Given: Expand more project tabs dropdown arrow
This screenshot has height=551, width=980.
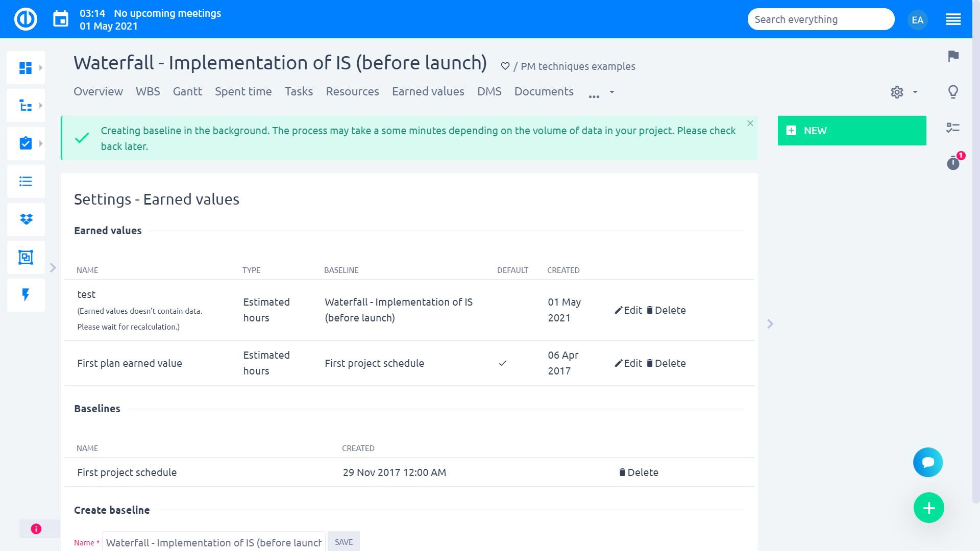Looking at the screenshot, I should coord(611,92).
